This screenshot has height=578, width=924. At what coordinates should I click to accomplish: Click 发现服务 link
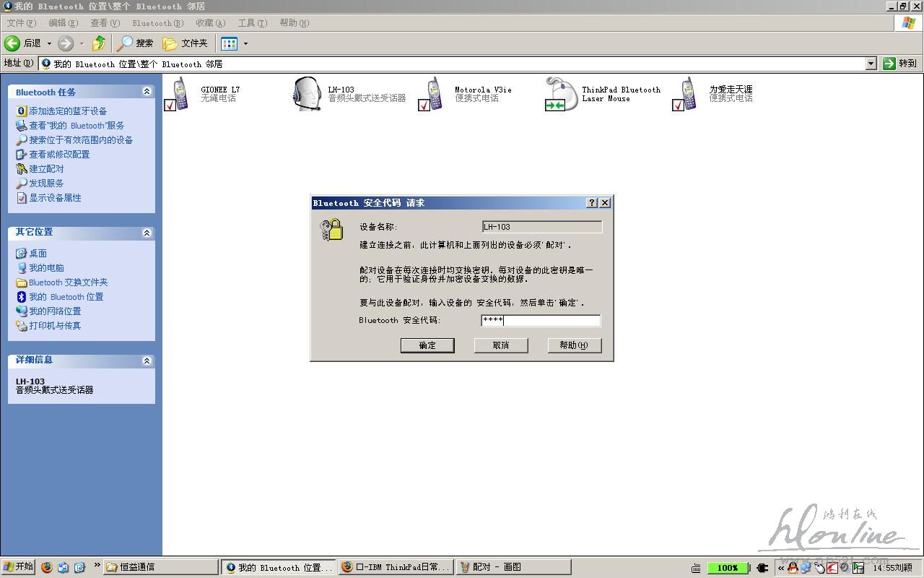coord(46,184)
